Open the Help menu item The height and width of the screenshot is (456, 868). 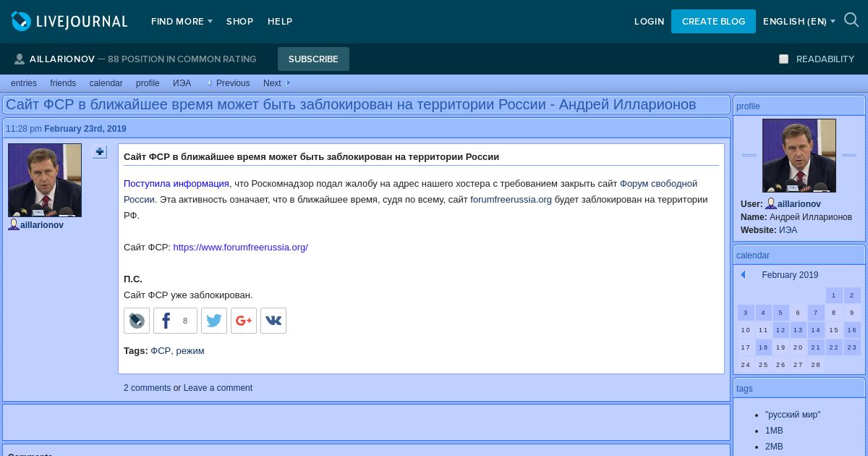pos(280,22)
